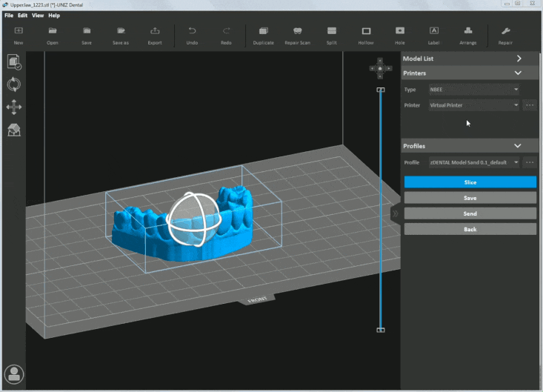Click the Hole tool icon
The image size is (543, 392).
pos(400,31)
